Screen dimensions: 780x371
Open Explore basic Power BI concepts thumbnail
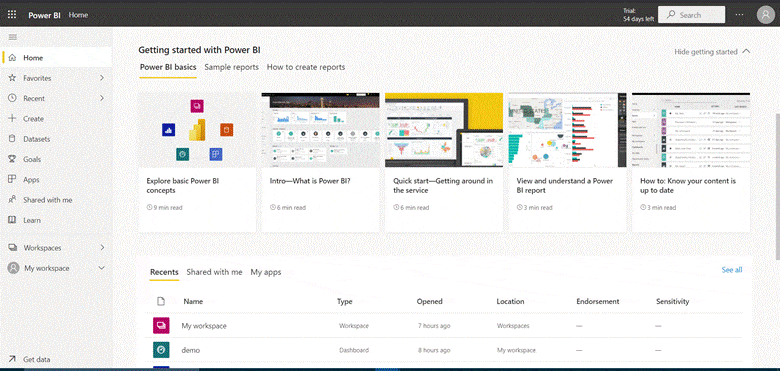click(197, 130)
